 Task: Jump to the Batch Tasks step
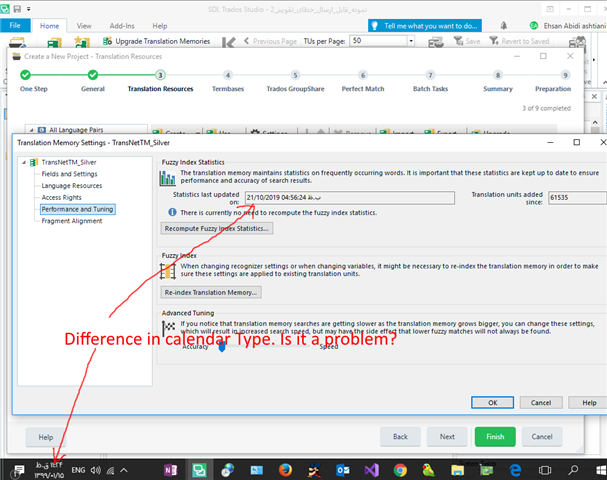click(430, 81)
